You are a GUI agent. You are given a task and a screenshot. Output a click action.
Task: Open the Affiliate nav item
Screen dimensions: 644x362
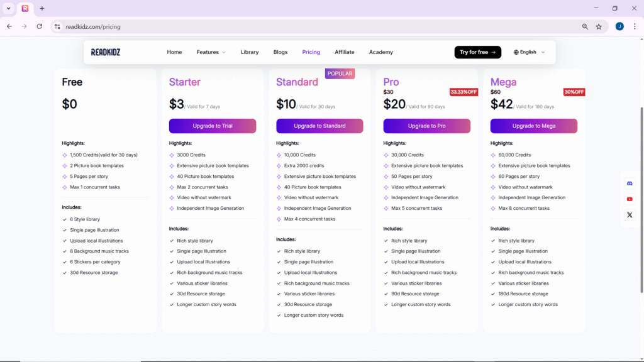pos(344,52)
